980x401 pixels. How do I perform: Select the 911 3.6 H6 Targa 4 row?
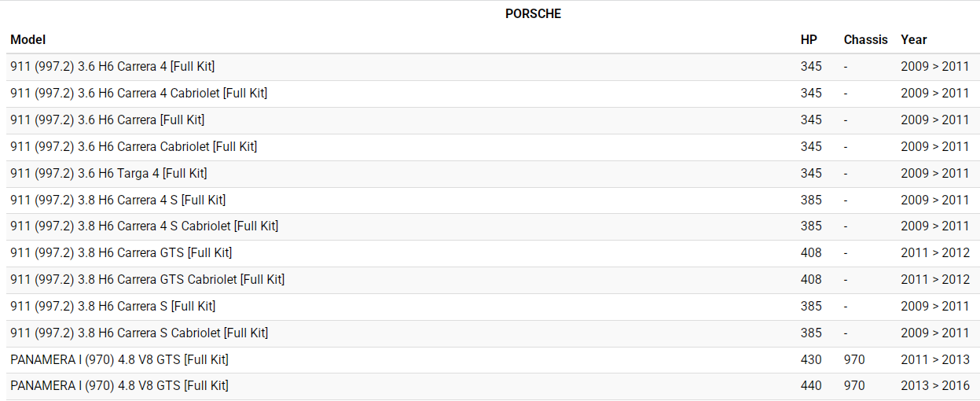108,174
